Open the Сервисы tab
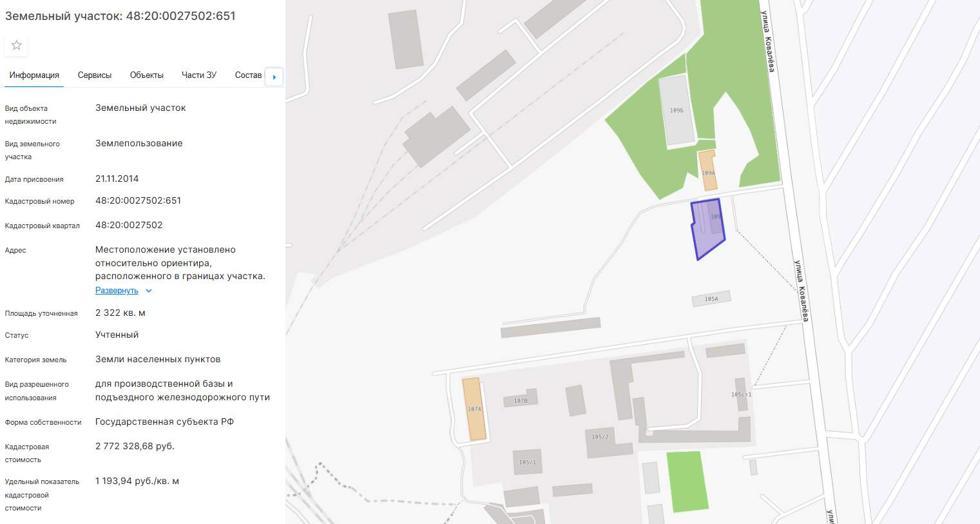 95,75
